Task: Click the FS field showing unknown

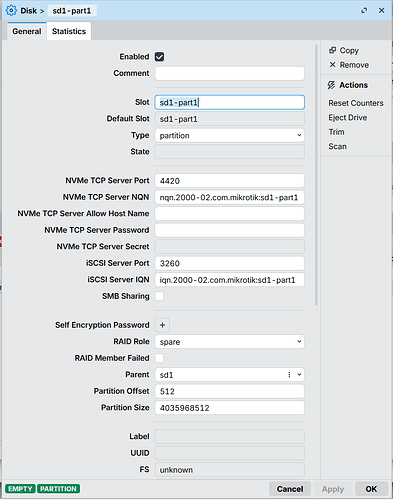Action: click(230, 470)
